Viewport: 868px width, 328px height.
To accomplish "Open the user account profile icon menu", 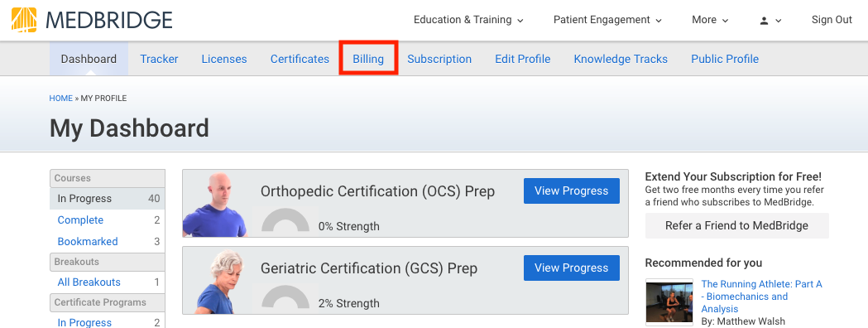I will [770, 21].
